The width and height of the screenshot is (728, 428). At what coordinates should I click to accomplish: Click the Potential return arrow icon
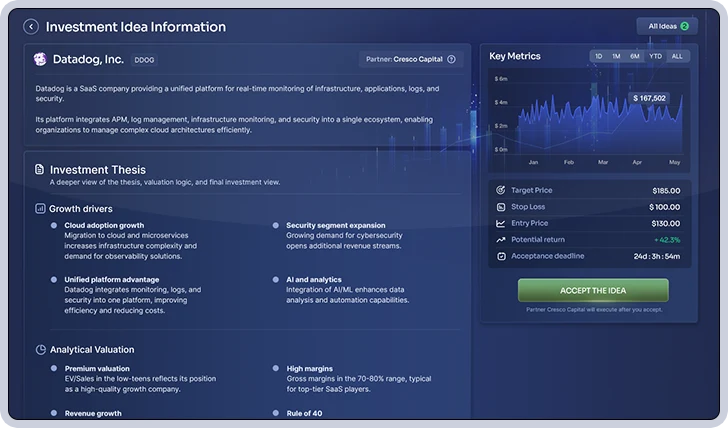click(x=500, y=240)
